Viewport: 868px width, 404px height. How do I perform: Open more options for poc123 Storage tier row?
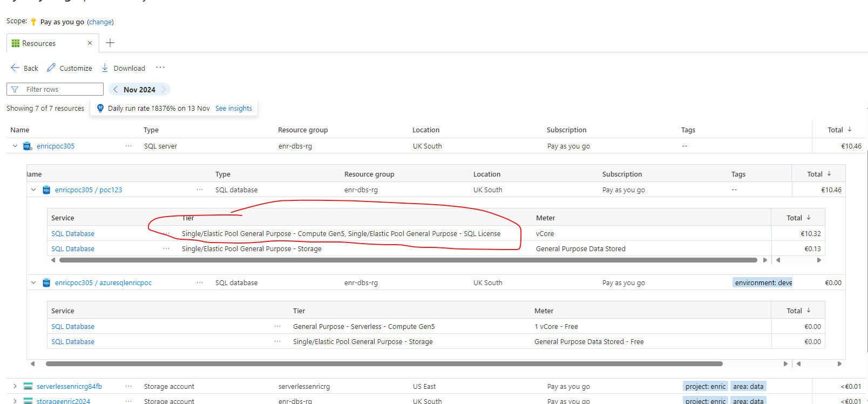166,248
